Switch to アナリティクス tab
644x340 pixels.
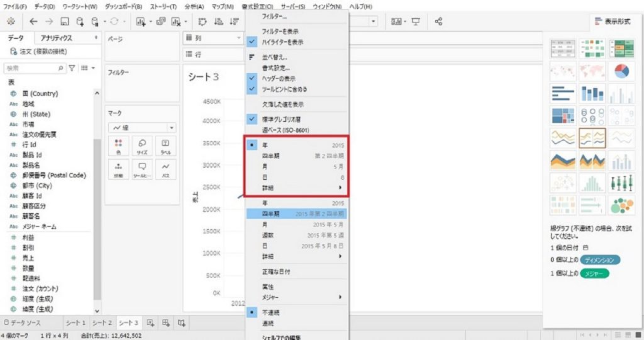[56, 38]
